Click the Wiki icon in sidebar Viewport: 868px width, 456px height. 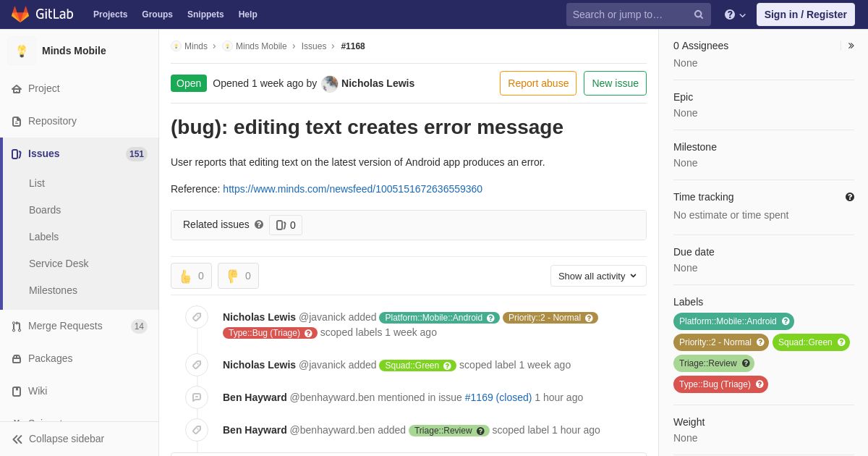point(17,392)
